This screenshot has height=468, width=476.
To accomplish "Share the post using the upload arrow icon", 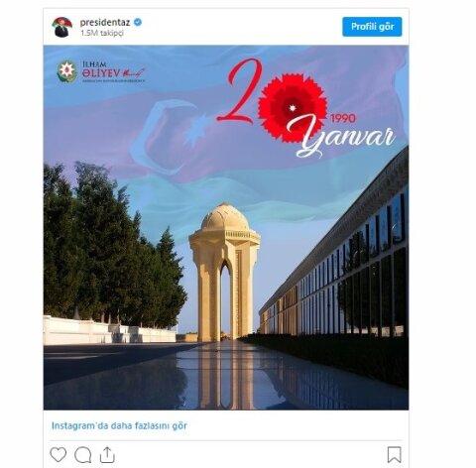I will (x=107, y=455).
